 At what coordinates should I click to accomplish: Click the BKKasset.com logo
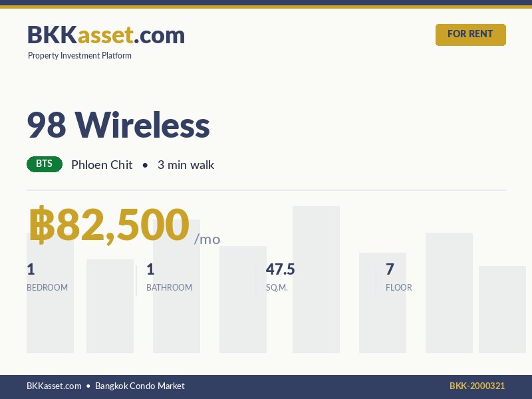pos(106,35)
